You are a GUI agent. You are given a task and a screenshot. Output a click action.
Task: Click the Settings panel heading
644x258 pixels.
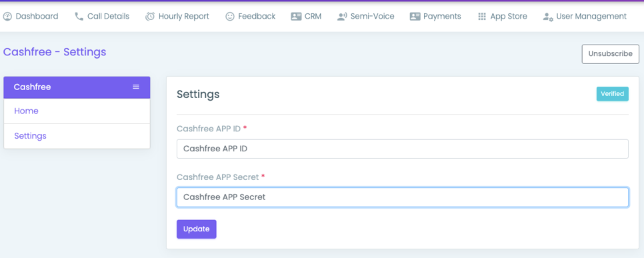pyautogui.click(x=198, y=94)
